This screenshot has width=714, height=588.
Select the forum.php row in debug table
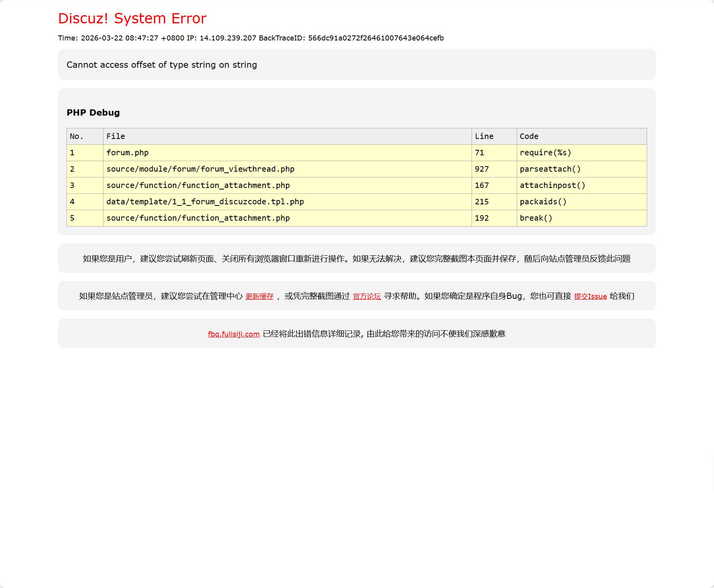click(x=127, y=153)
